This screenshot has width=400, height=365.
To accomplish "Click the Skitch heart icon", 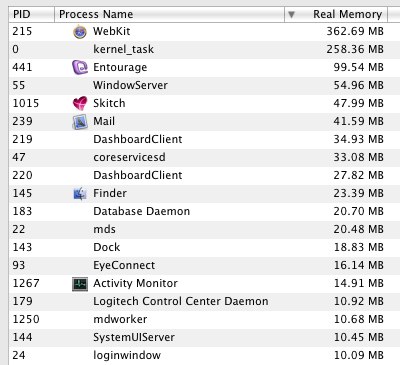I will click(x=80, y=103).
